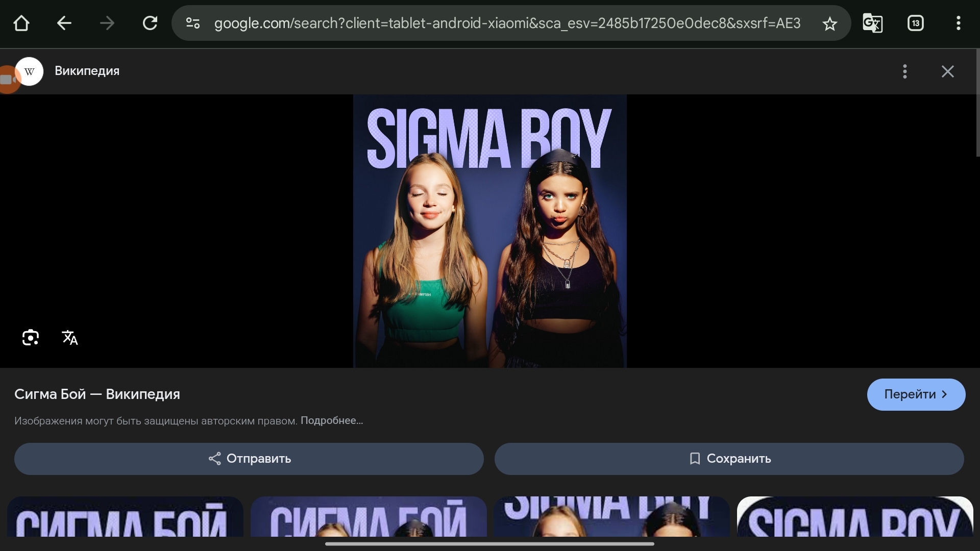Image resolution: width=980 pixels, height=551 pixels.
Task: Save image with Сохранить button
Action: tap(729, 459)
